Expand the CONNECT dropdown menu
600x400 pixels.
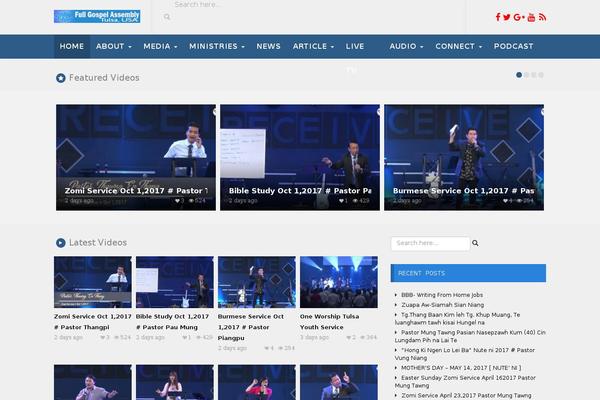tap(458, 46)
